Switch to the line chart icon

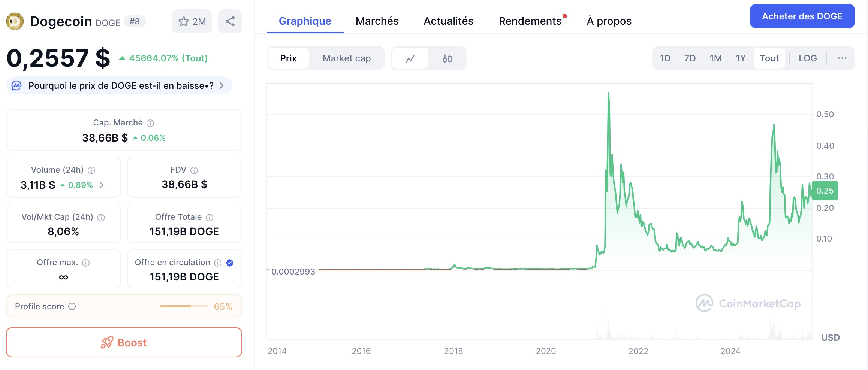(x=410, y=58)
